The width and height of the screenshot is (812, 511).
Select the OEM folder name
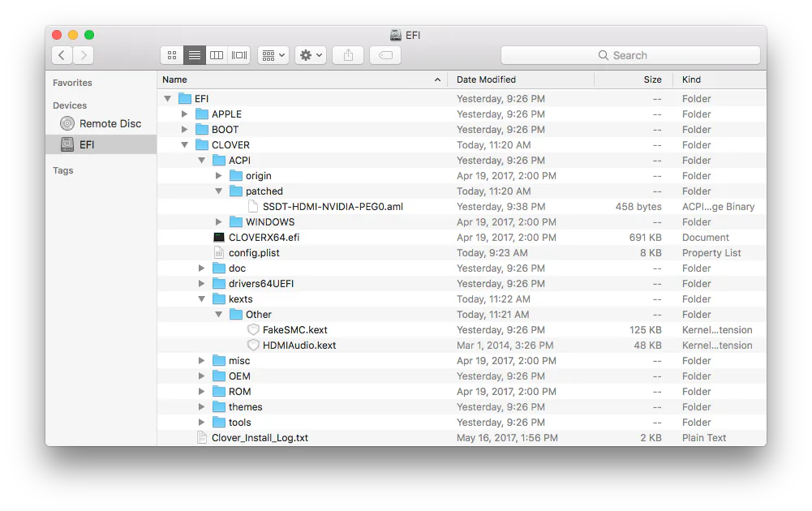tap(239, 376)
